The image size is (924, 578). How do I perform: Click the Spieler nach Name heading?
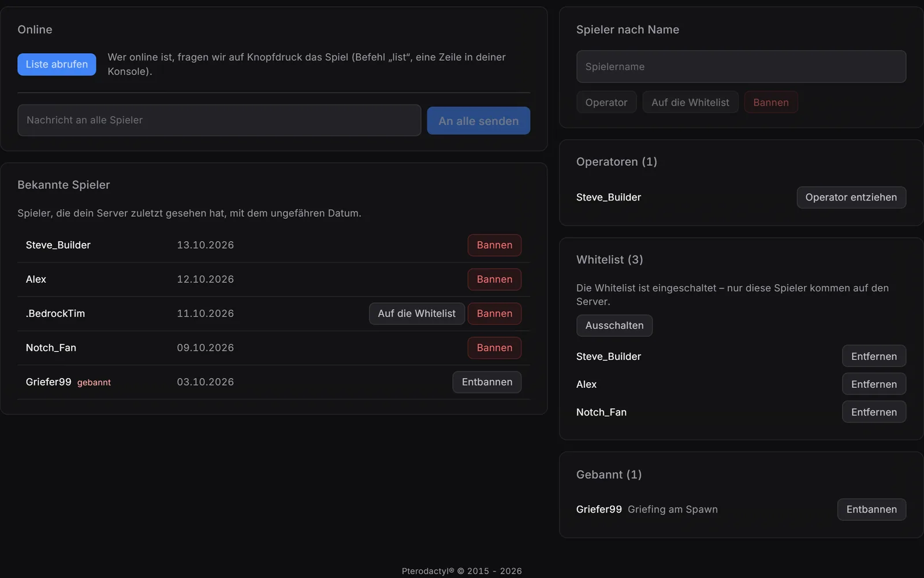click(x=628, y=29)
